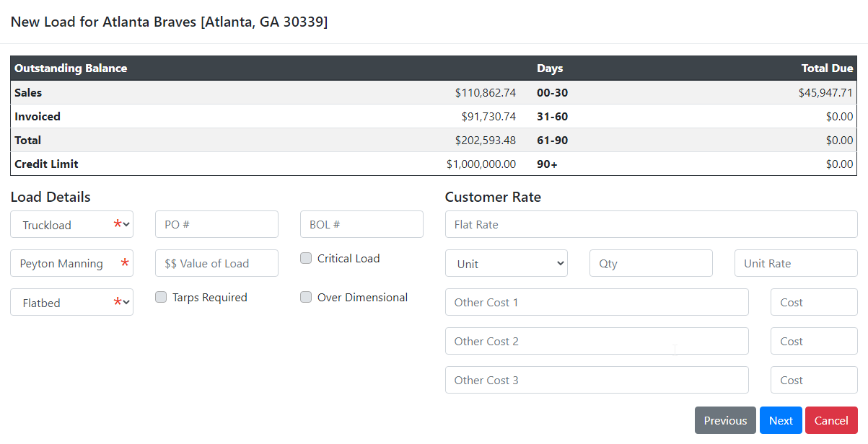Image resolution: width=868 pixels, height=444 pixels.
Task: Enable the Critical Load checkbox
Action: [306, 257]
